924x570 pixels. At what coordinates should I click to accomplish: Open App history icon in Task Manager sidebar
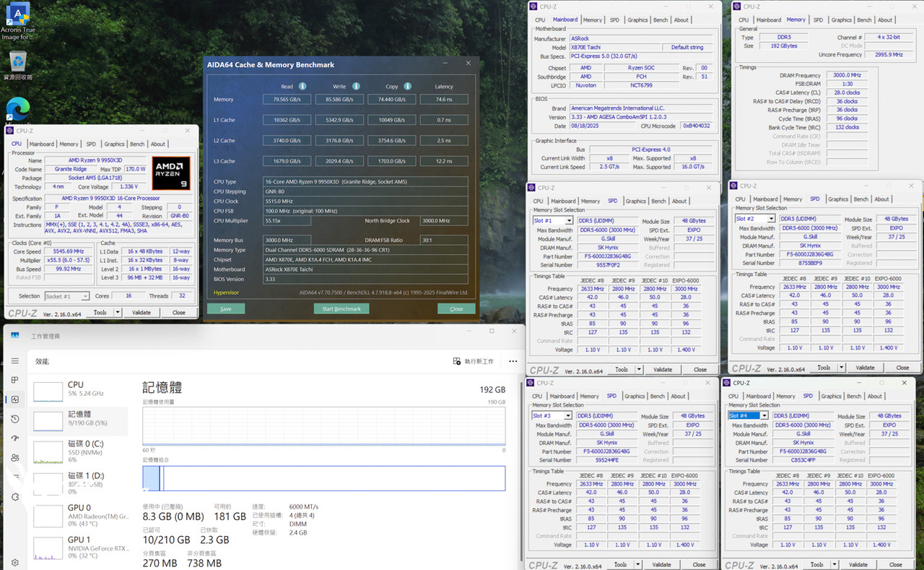15,419
